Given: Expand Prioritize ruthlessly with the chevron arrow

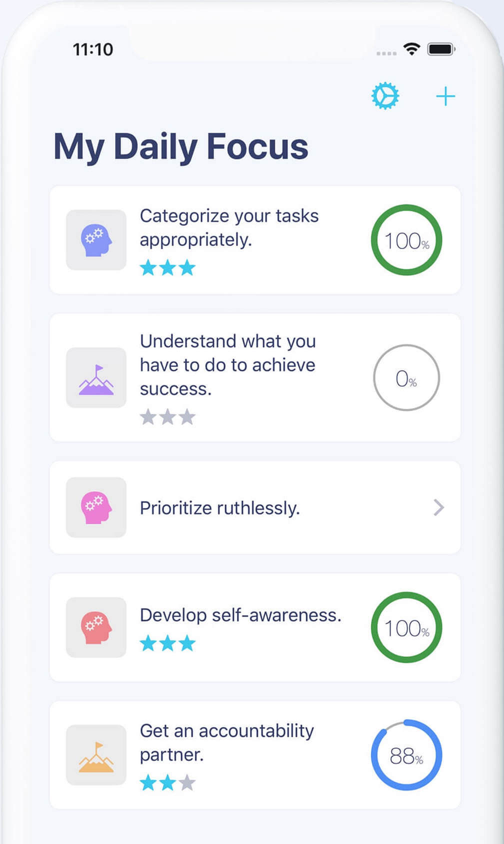Looking at the screenshot, I should click(438, 507).
